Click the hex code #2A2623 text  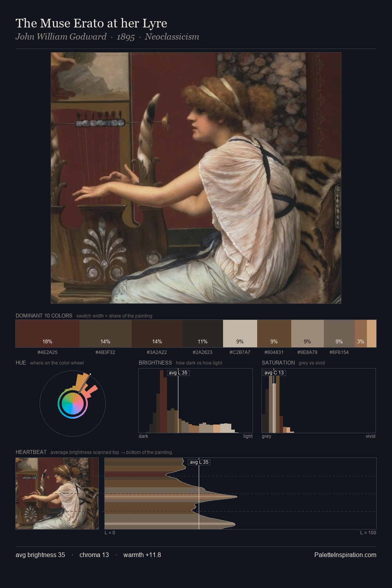pyautogui.click(x=203, y=352)
